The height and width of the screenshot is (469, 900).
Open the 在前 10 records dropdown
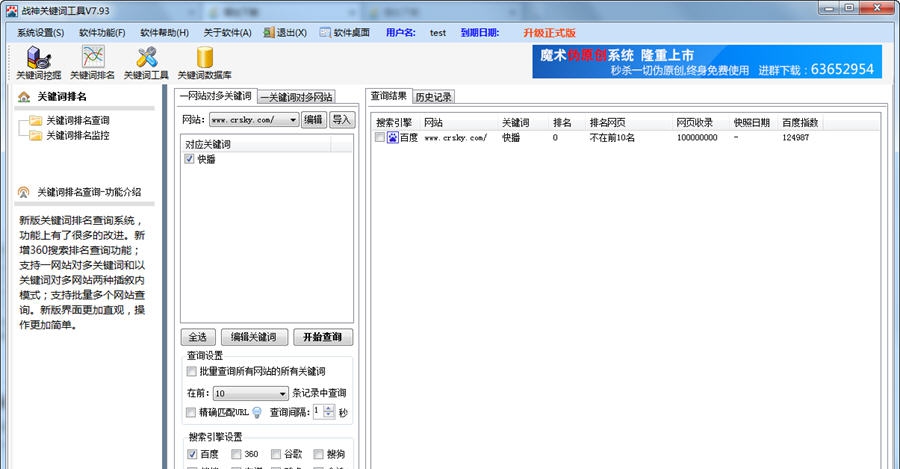[282, 393]
